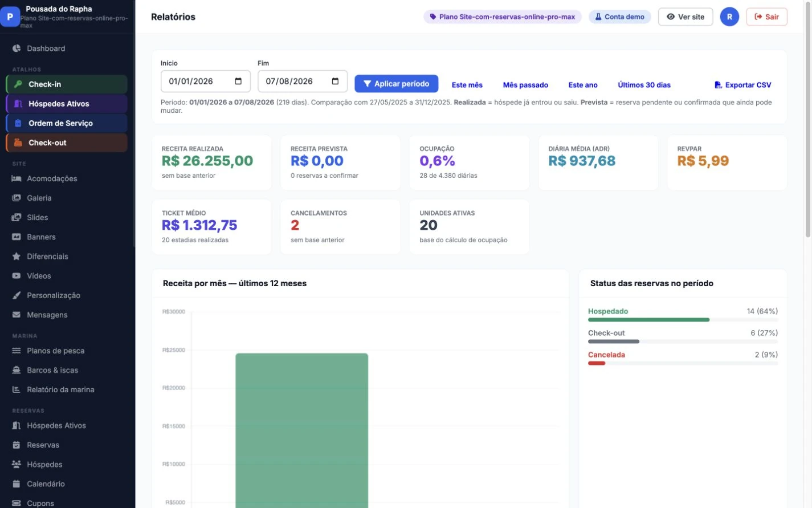The height and width of the screenshot is (508, 812).
Task: Click the page vertical scrollbar
Action: point(807,119)
